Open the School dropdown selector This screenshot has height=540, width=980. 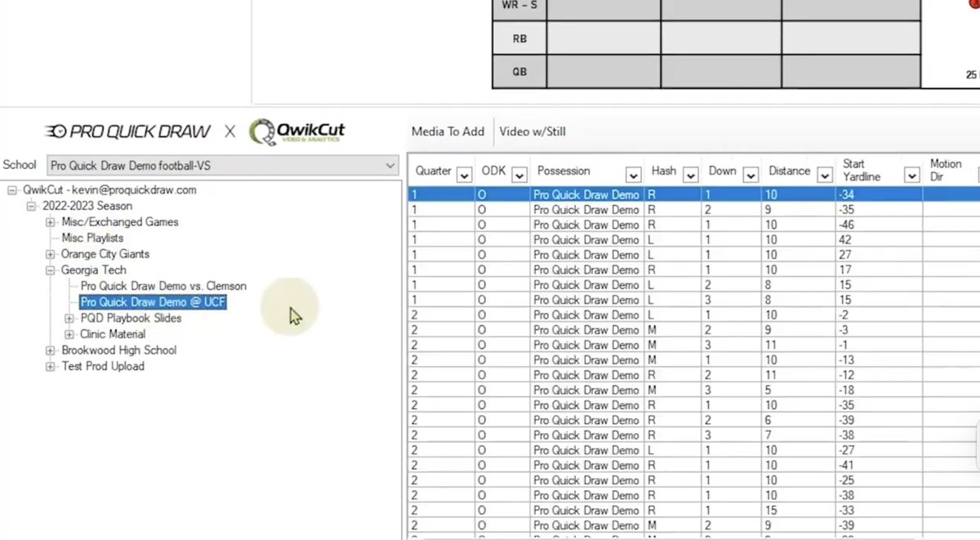click(222, 165)
